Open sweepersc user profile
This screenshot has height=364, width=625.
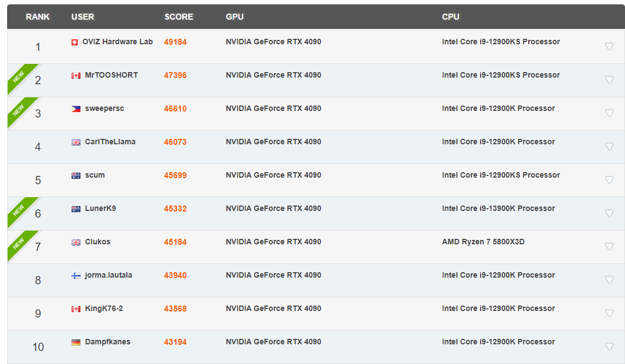click(104, 108)
